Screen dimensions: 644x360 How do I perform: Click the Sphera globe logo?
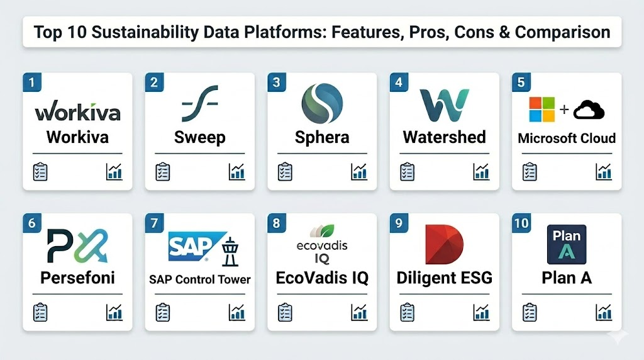(322, 104)
